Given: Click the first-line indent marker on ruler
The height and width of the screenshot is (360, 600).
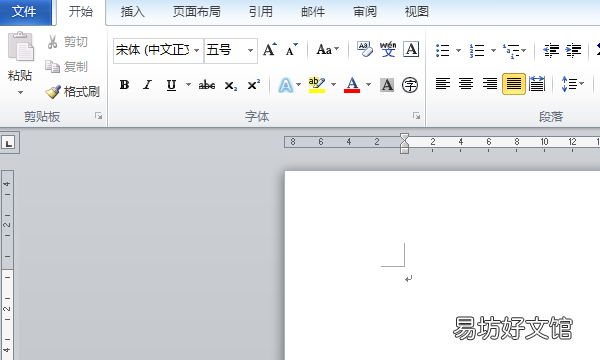Looking at the screenshot, I should [x=404, y=137].
